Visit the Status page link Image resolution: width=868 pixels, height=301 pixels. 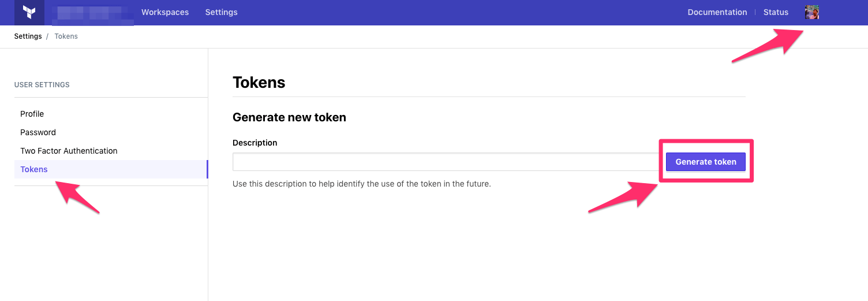click(x=776, y=12)
